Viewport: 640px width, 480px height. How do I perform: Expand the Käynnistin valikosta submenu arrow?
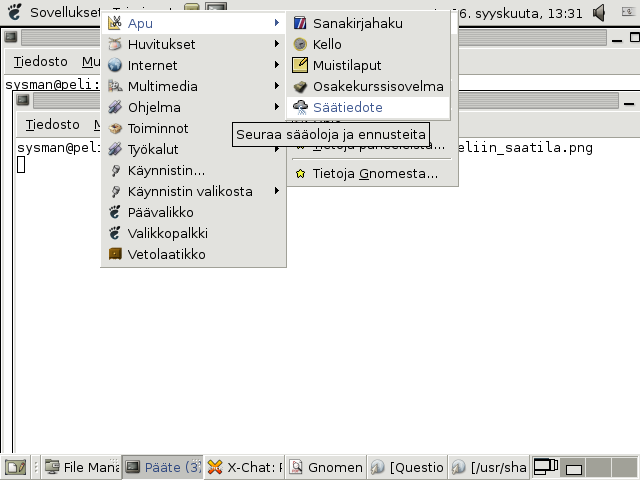(x=277, y=191)
